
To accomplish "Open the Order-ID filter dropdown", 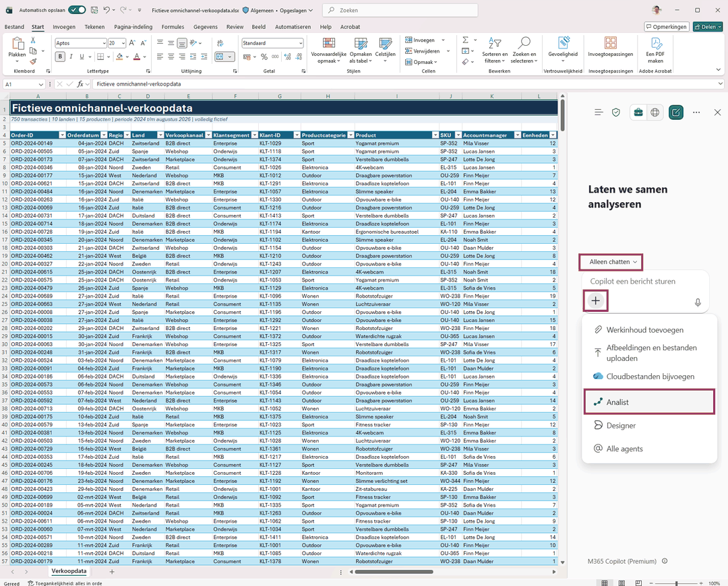I will click(62, 135).
